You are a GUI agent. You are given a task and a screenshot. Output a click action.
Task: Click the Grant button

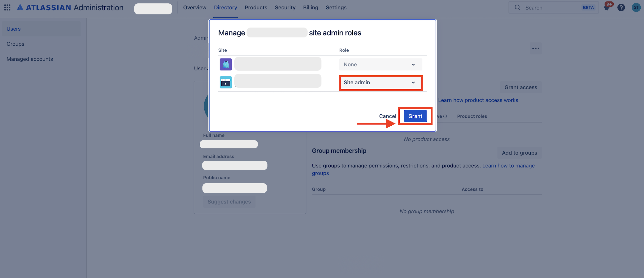pyautogui.click(x=415, y=116)
